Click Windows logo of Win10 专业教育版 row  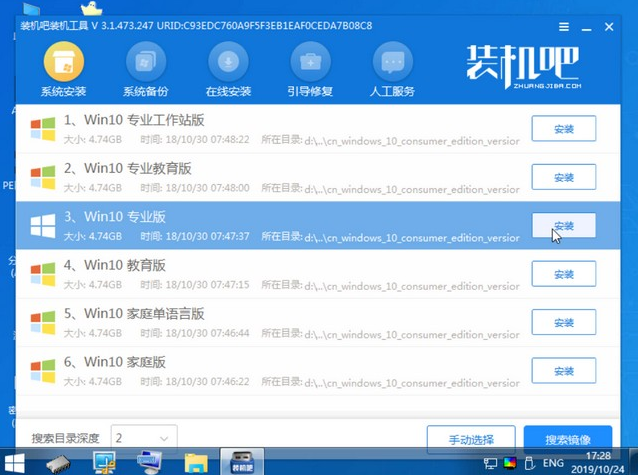[x=43, y=177]
